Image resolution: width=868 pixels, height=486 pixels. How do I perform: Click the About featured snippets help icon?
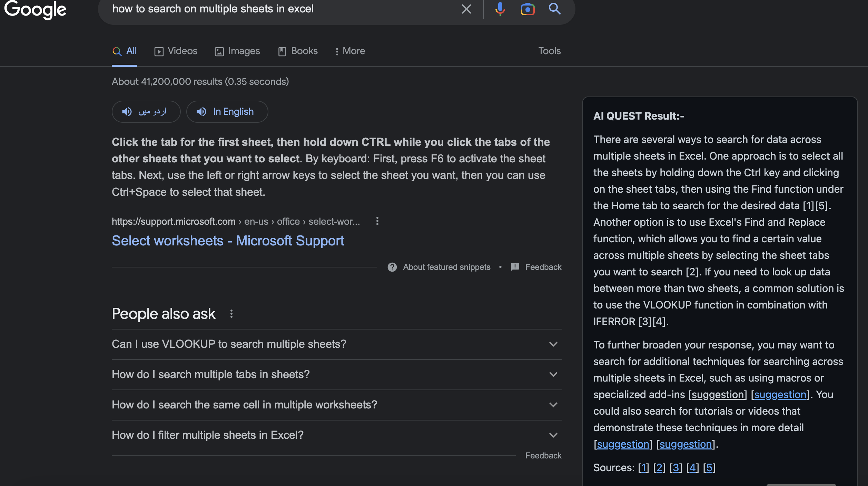tap(392, 267)
